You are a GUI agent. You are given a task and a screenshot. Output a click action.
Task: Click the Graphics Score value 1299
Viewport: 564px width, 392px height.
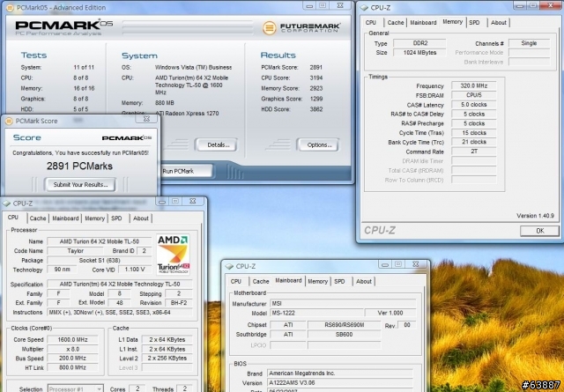pos(316,99)
